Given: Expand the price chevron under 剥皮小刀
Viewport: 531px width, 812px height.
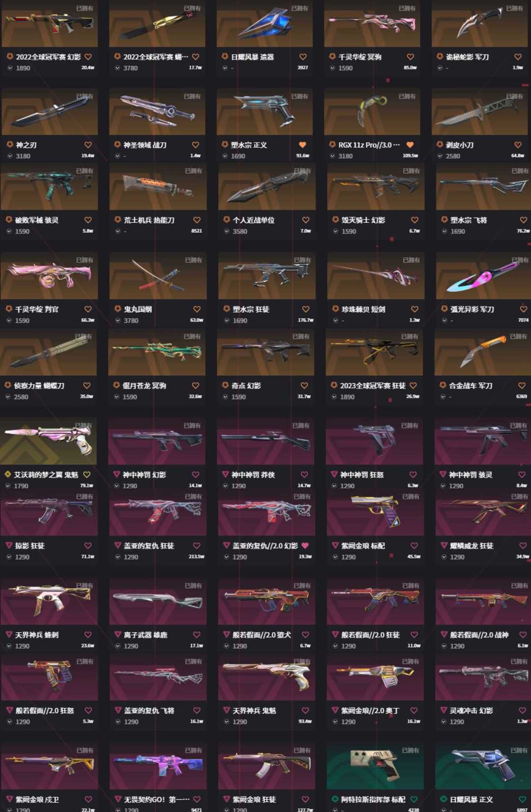Looking at the screenshot, I should click(440, 156).
